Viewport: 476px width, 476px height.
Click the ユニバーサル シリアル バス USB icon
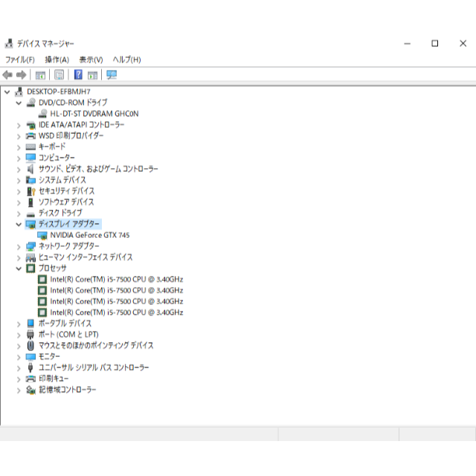(30, 367)
